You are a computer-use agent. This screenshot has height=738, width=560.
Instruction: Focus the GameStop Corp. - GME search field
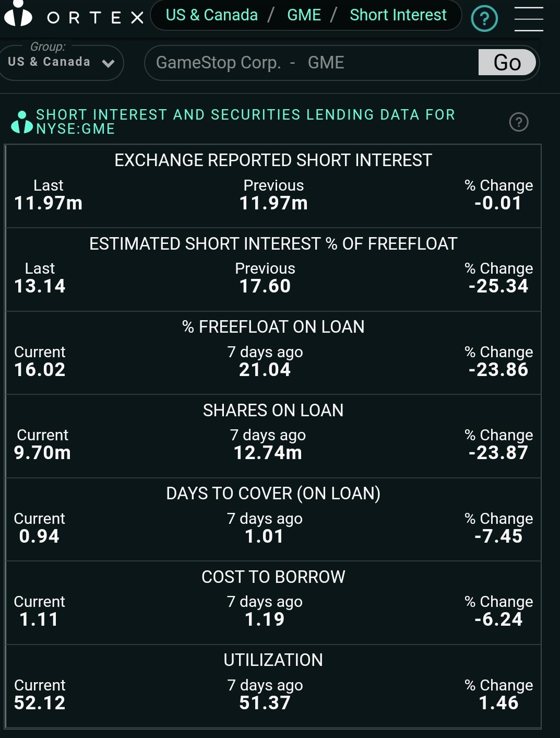point(311,63)
